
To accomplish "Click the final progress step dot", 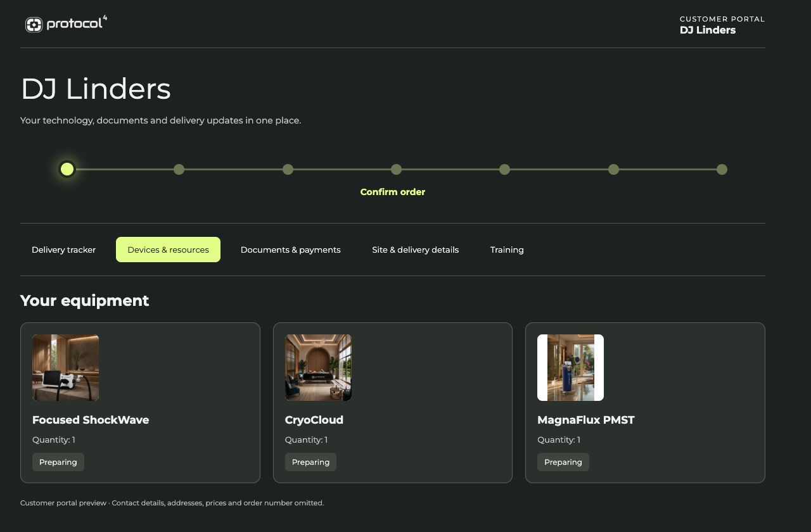I will (722, 169).
